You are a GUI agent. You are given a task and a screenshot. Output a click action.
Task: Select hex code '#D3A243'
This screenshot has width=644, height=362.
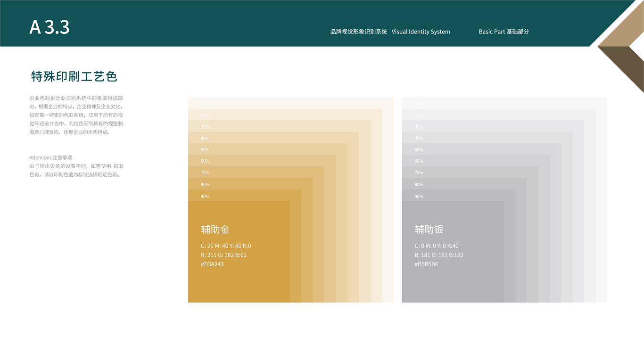(x=212, y=264)
